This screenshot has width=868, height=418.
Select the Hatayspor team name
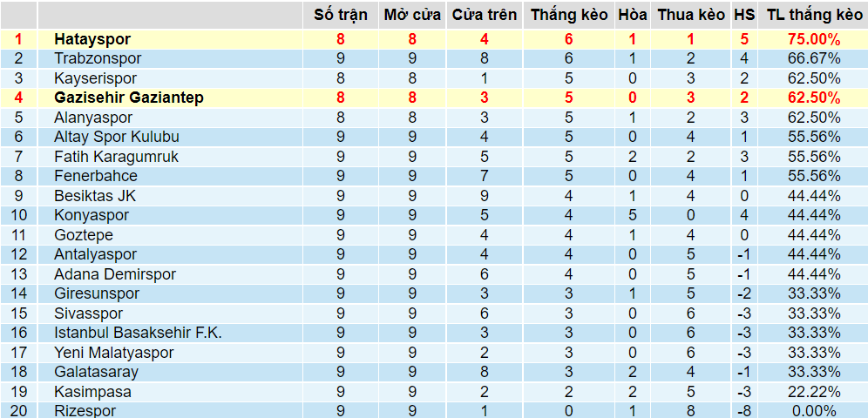tap(92, 39)
